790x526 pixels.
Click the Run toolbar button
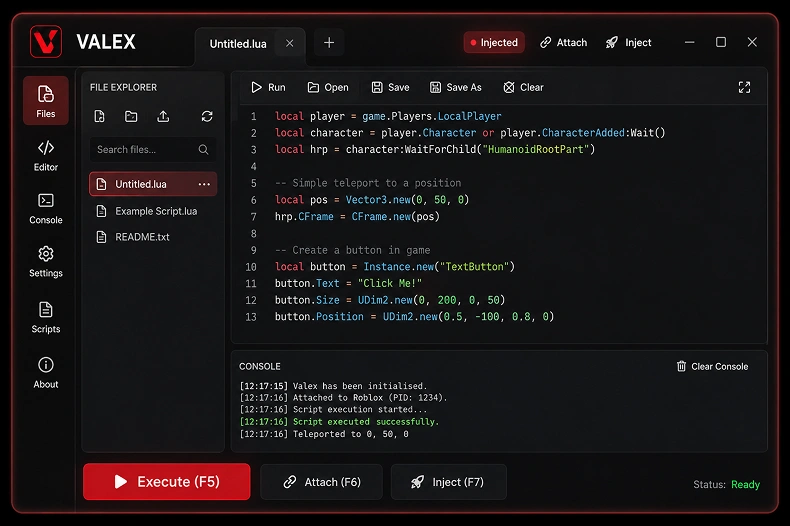269,88
